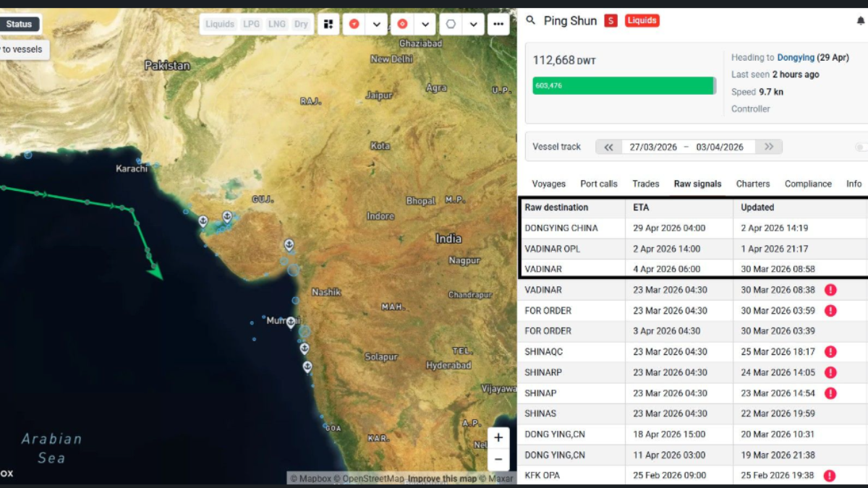Click the search magnifier beside Ping Shun

click(x=531, y=20)
